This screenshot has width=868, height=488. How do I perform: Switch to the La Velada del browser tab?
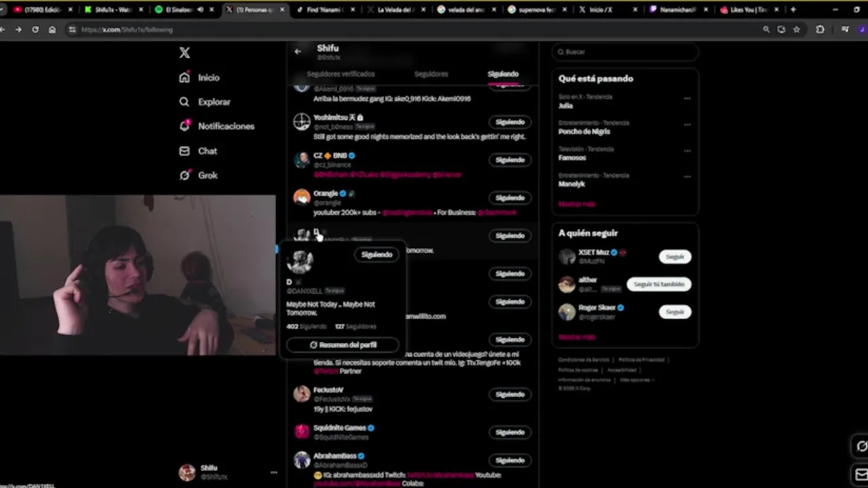pos(397,9)
